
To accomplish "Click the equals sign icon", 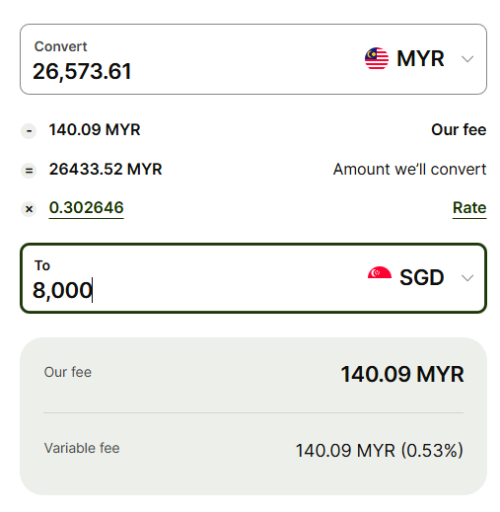I will click(x=29, y=171).
